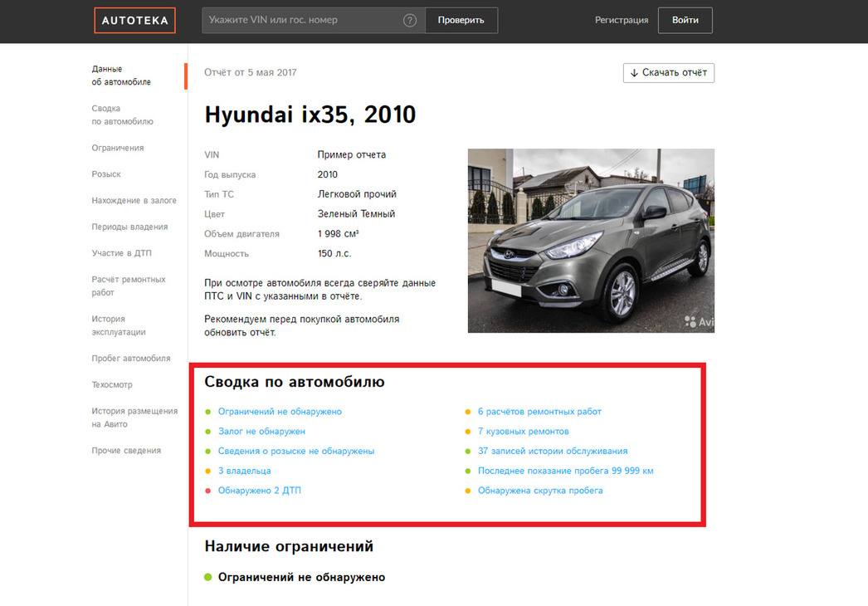
Task: Download the report with Скачать отчёт
Action: pyautogui.click(x=668, y=73)
